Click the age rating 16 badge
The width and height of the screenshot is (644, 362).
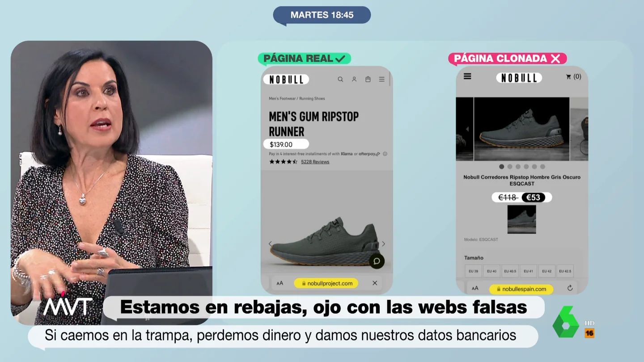click(x=589, y=333)
